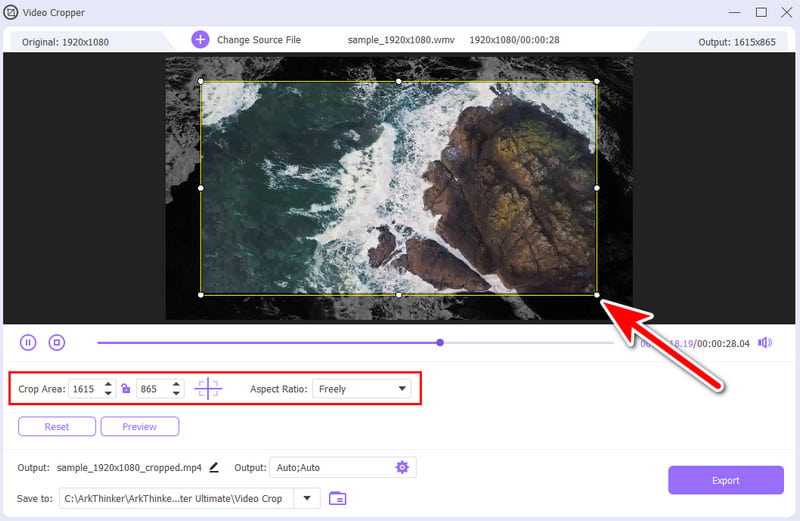
Task: Click Change Source File label
Action: 259,40
